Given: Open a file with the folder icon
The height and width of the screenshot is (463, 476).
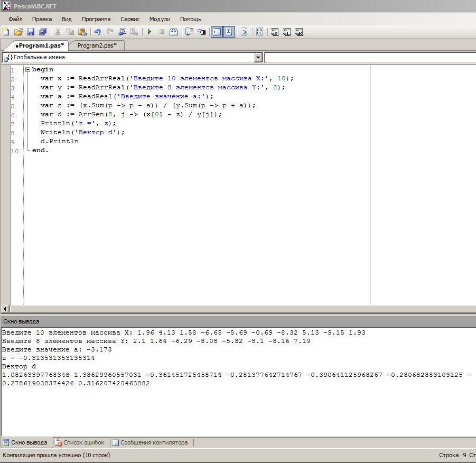Looking at the screenshot, I should click(18, 32).
